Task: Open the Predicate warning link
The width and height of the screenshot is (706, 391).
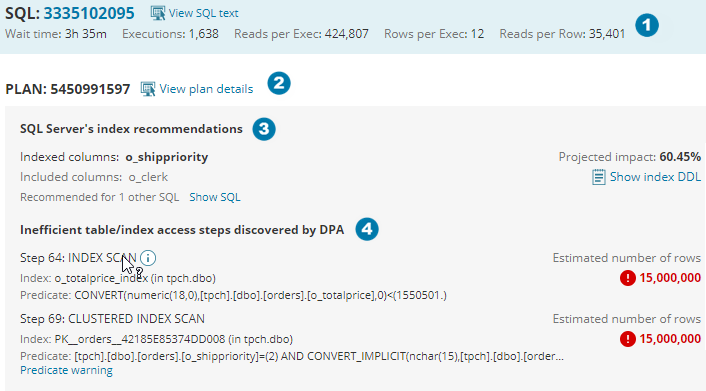Action: pyautogui.click(x=67, y=370)
